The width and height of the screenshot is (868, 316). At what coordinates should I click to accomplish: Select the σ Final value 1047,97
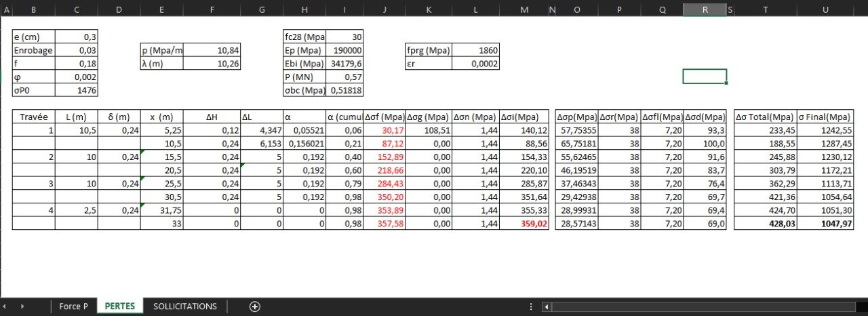pyautogui.click(x=825, y=223)
